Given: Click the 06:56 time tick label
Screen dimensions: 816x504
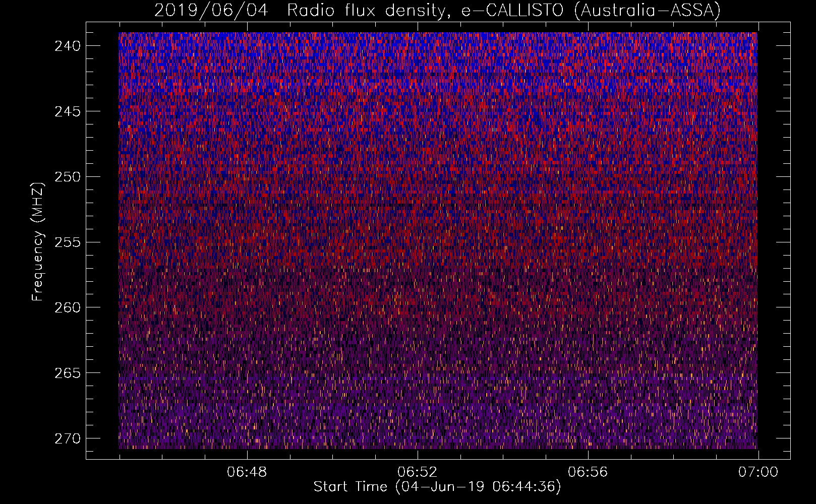Looking at the screenshot, I should pos(588,472).
